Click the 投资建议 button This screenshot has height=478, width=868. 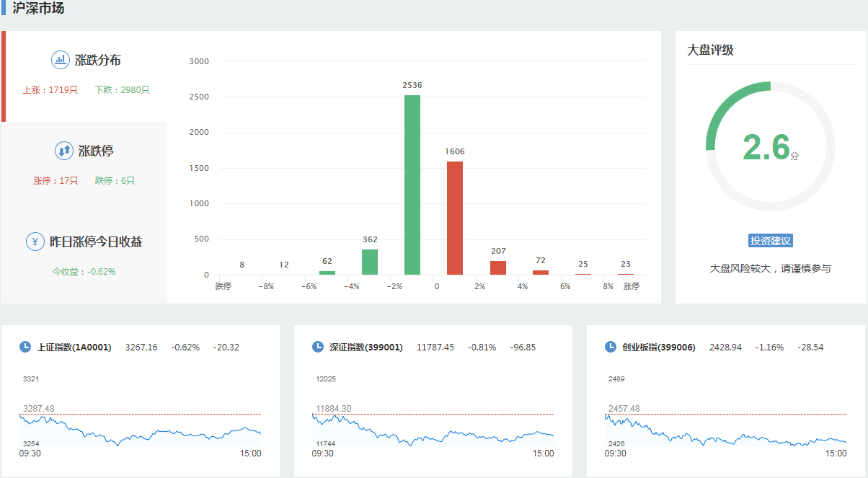pos(771,241)
